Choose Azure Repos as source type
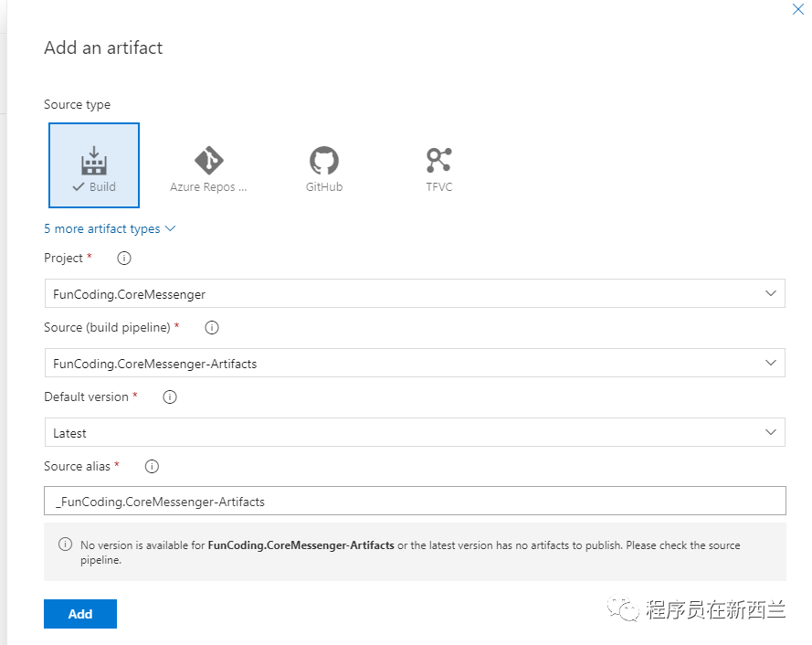Viewport: 812px width, 645px height. pyautogui.click(x=208, y=168)
